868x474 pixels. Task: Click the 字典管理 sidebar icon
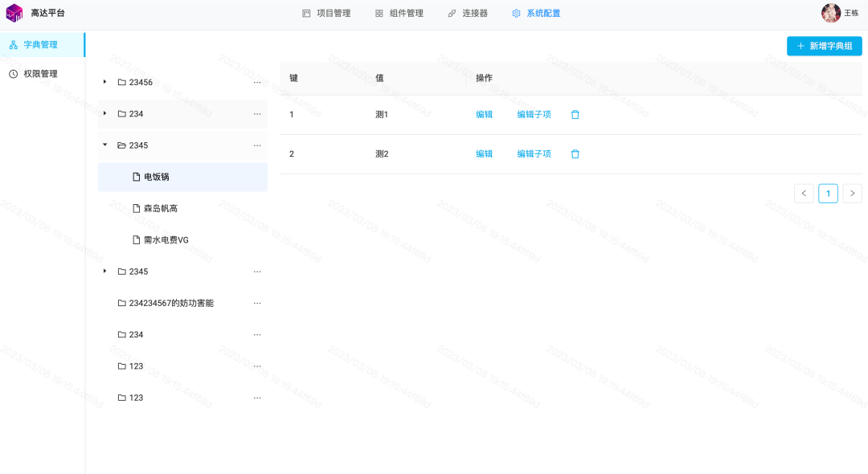pos(14,45)
